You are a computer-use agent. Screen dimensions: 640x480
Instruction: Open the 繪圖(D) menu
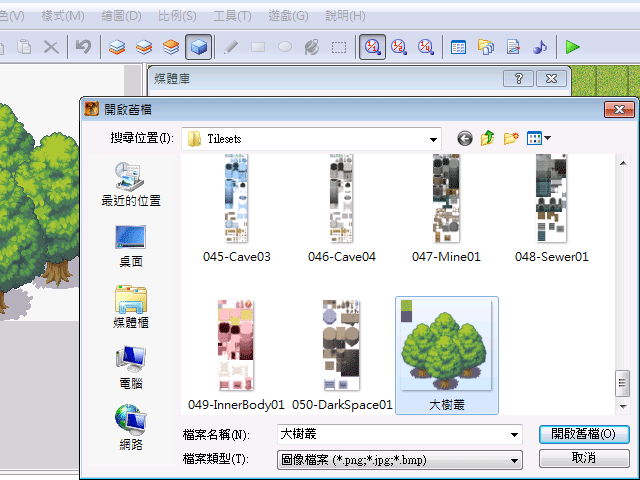point(121,16)
